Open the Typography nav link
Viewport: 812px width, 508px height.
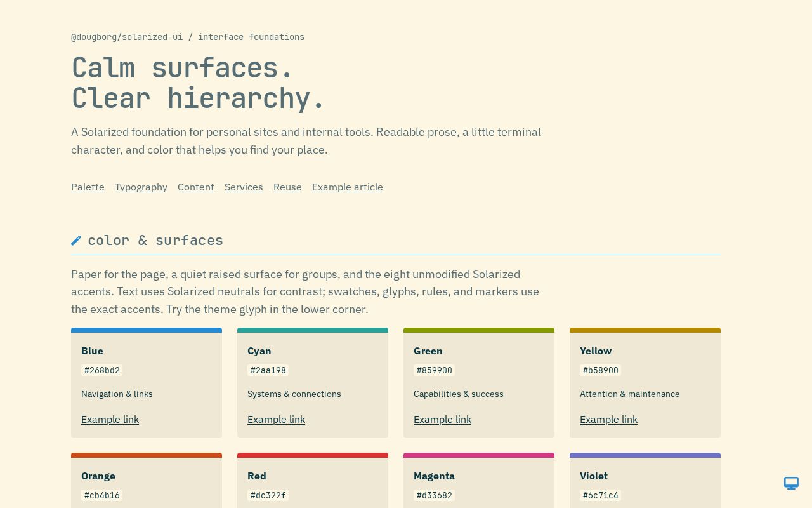pos(141,187)
